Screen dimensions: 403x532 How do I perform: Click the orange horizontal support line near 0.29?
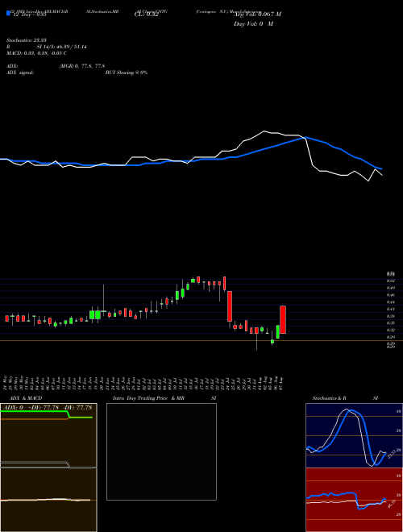click(201, 340)
